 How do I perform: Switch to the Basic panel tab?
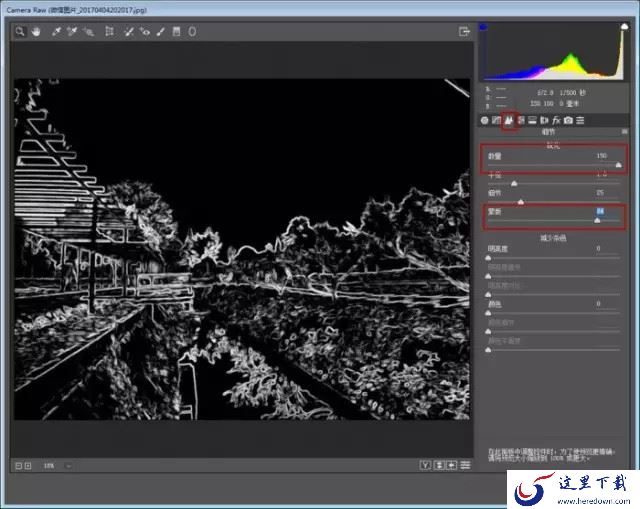point(484,120)
